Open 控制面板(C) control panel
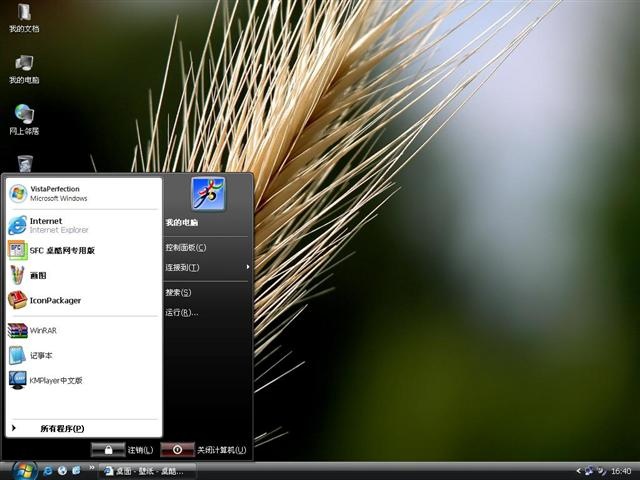 click(x=186, y=247)
